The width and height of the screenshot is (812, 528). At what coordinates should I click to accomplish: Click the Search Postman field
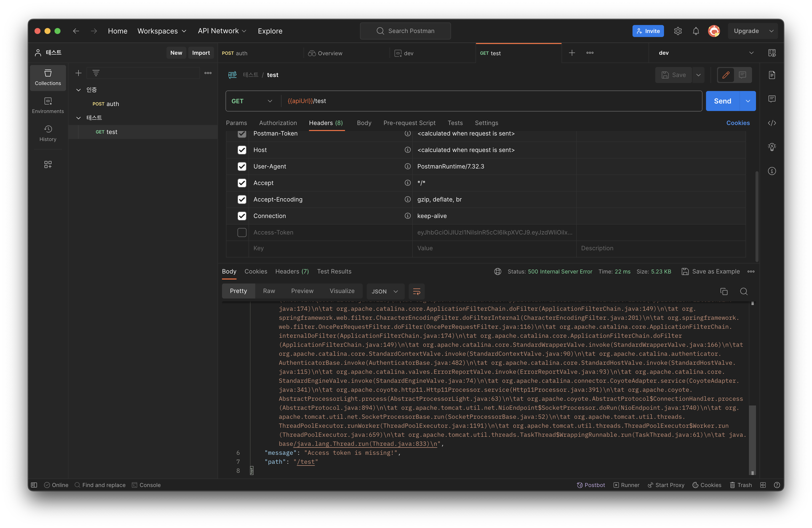point(405,31)
